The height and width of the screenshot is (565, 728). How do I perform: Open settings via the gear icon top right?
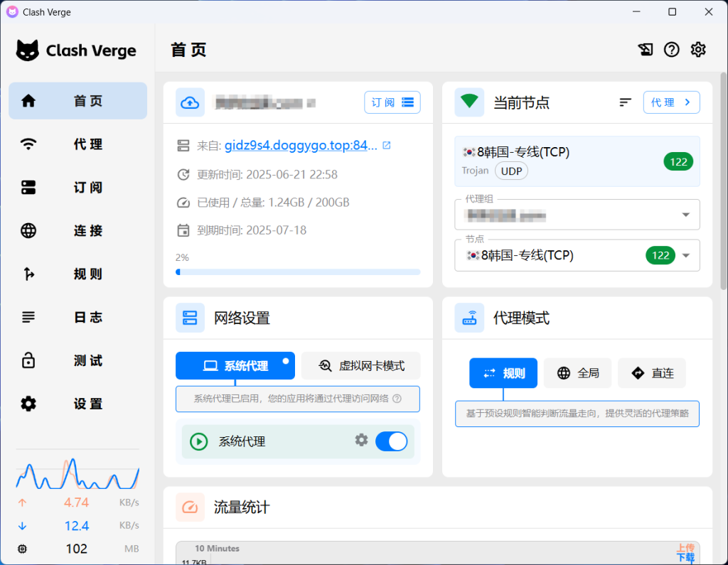[x=697, y=49]
